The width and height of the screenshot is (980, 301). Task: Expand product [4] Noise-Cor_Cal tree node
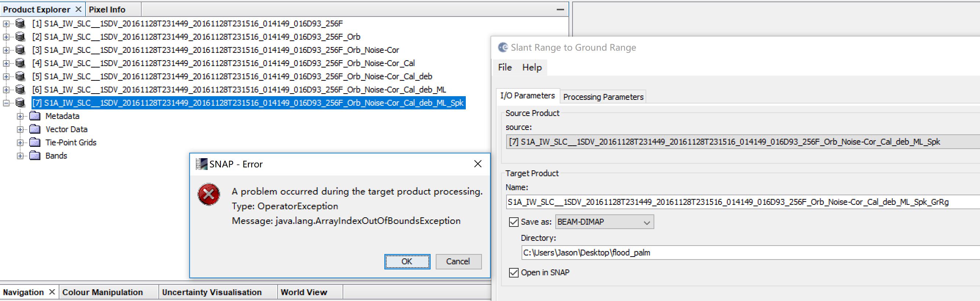pyautogui.click(x=6, y=63)
